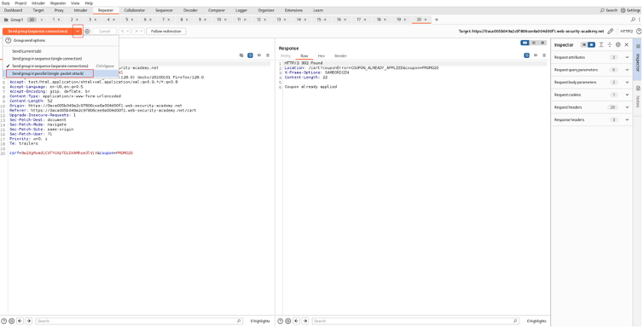Image resolution: width=644 pixels, height=328 pixels.
Task: Open response pane options menu icon
Action: (544, 55)
